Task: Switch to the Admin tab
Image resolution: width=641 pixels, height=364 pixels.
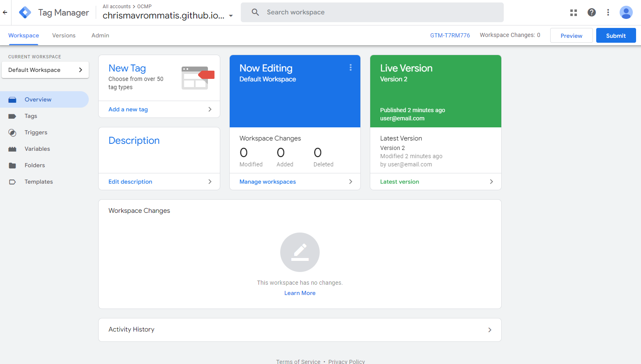Action: click(x=100, y=35)
